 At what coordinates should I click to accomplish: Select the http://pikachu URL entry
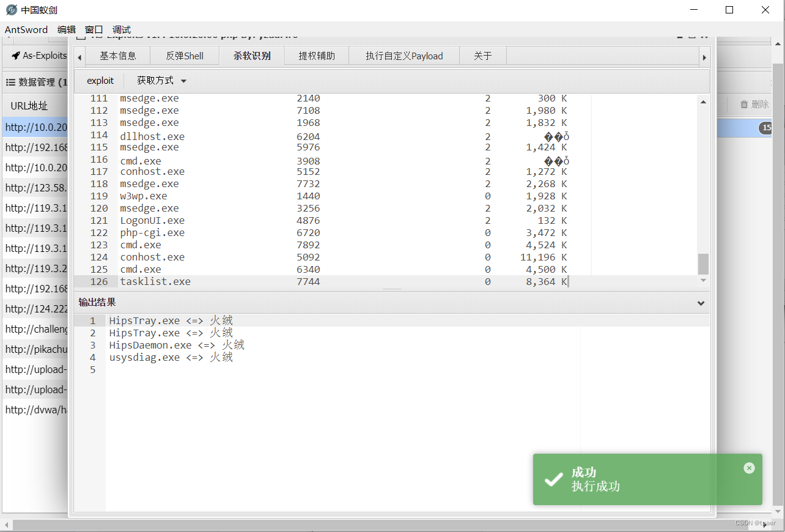pyautogui.click(x=36, y=349)
